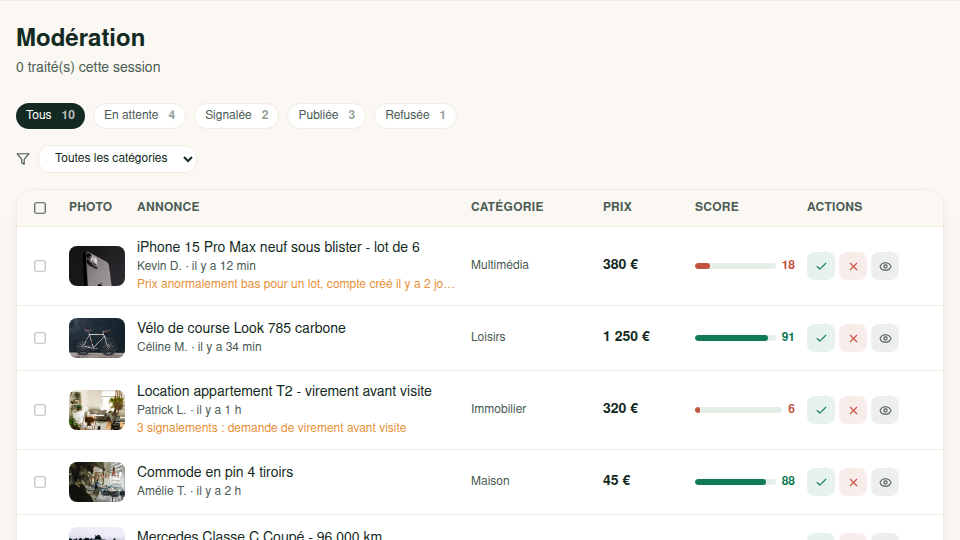Click the Modération page heading

click(81, 38)
